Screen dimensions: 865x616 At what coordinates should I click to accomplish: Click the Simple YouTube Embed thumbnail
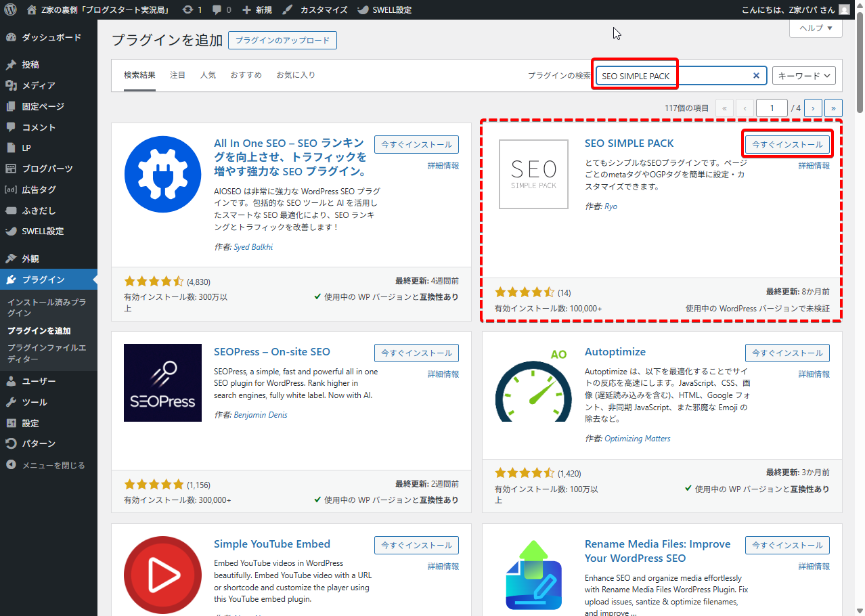point(163,575)
